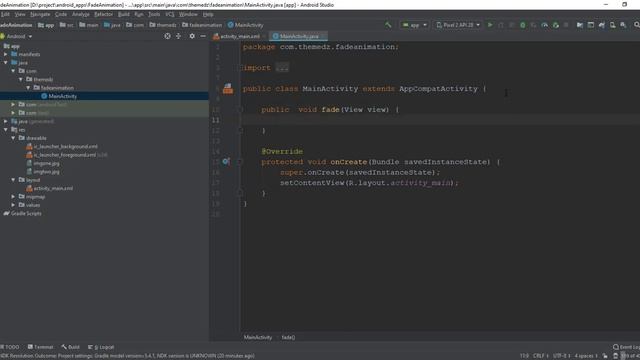Select MainActivity in the project tree
Screen dimensions: 640x360
[x=62, y=96]
